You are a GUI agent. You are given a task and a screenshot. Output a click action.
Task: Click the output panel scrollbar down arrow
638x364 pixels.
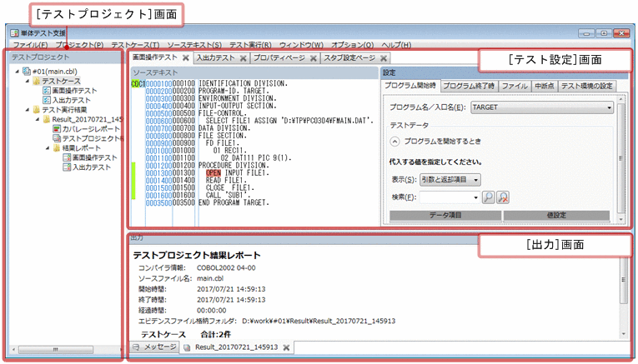(x=623, y=334)
